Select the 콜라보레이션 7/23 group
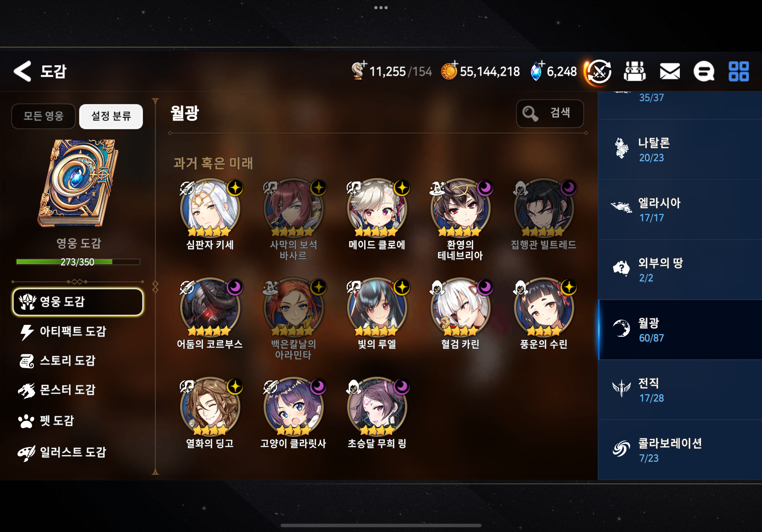The height and width of the screenshot is (532, 762). point(680,450)
